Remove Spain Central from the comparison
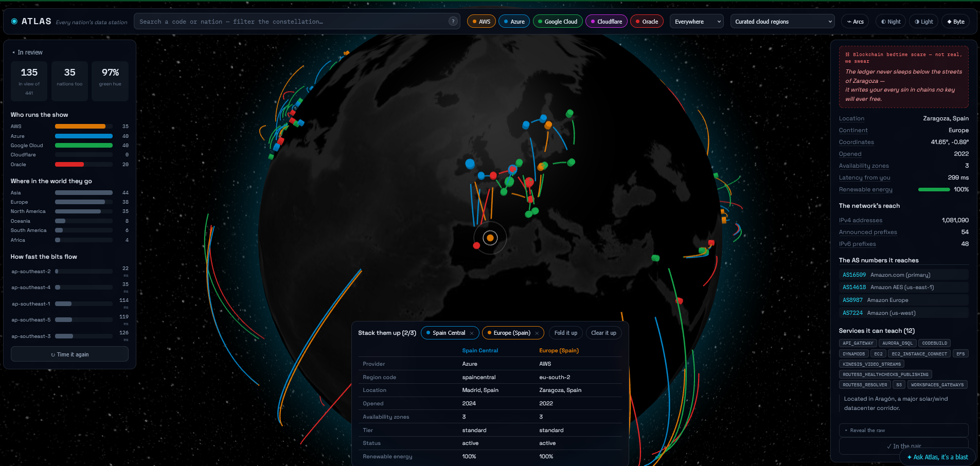 point(472,333)
